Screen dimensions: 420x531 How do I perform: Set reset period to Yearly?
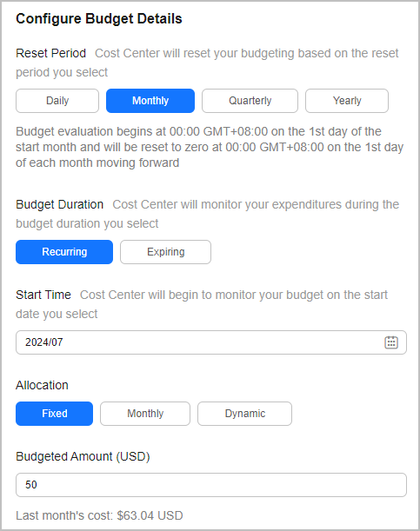click(347, 101)
